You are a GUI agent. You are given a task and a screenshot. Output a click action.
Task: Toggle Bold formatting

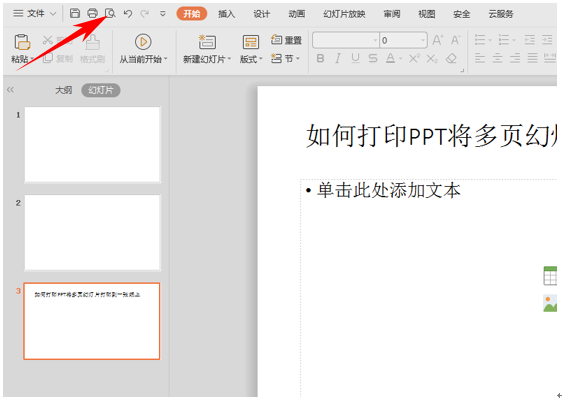point(320,58)
